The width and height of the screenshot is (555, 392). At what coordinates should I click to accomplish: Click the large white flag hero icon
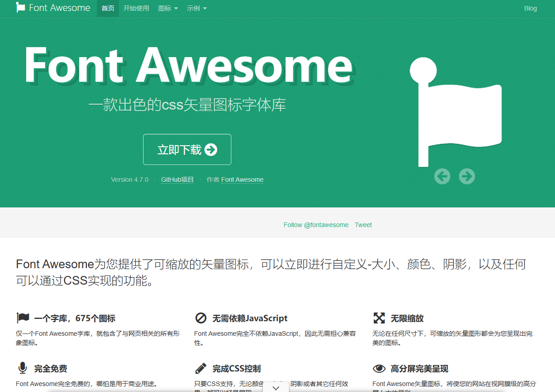[455, 112]
